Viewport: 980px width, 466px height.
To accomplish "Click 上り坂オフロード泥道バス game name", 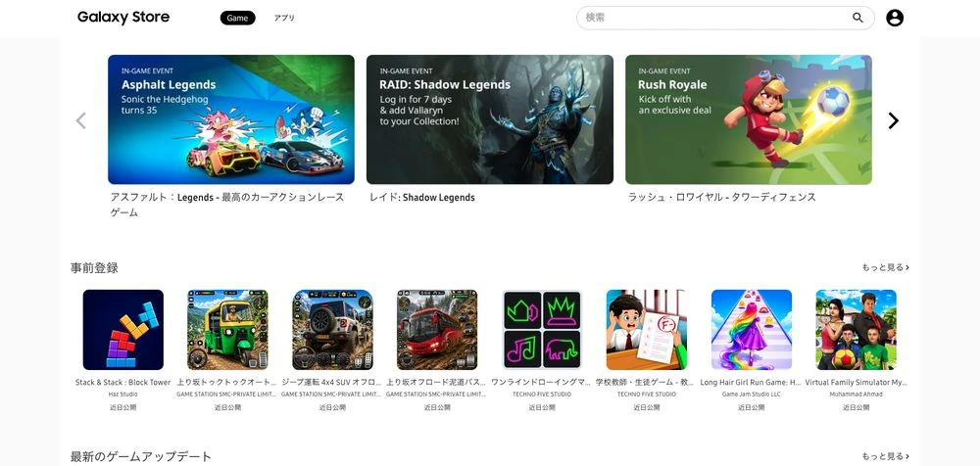I will point(437,382).
